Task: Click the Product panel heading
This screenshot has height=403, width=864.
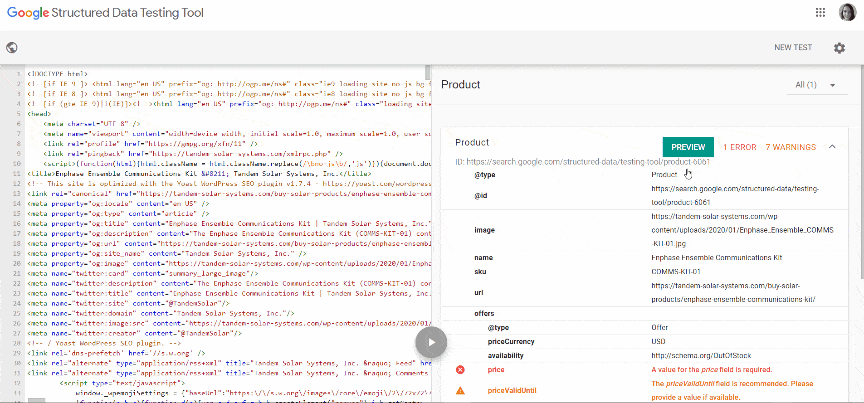Action: click(x=461, y=84)
